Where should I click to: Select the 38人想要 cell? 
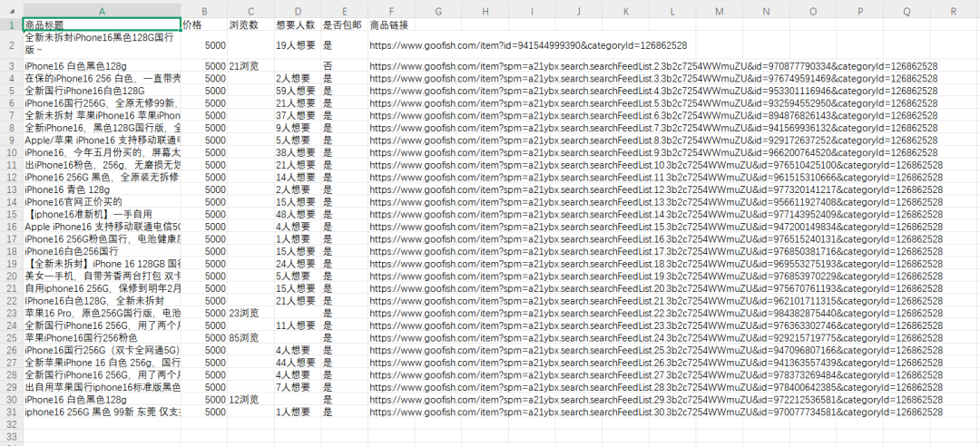click(298, 152)
